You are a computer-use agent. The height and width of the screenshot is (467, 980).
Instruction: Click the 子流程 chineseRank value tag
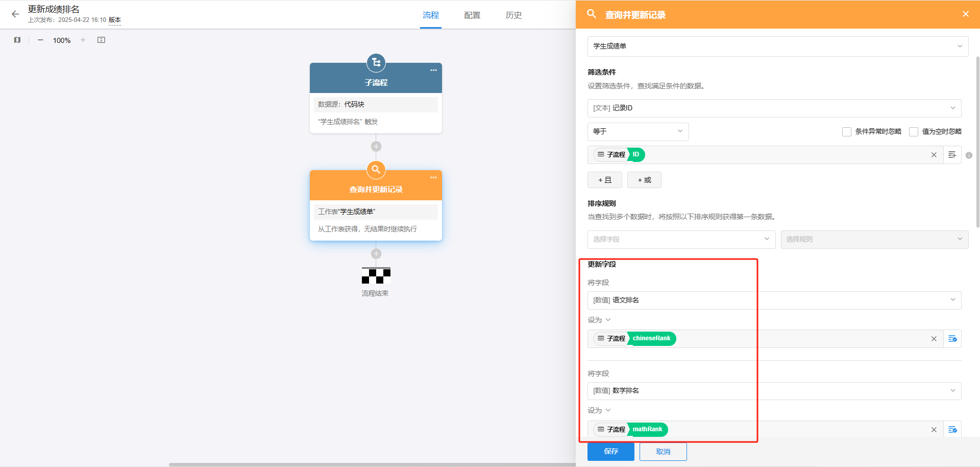634,338
